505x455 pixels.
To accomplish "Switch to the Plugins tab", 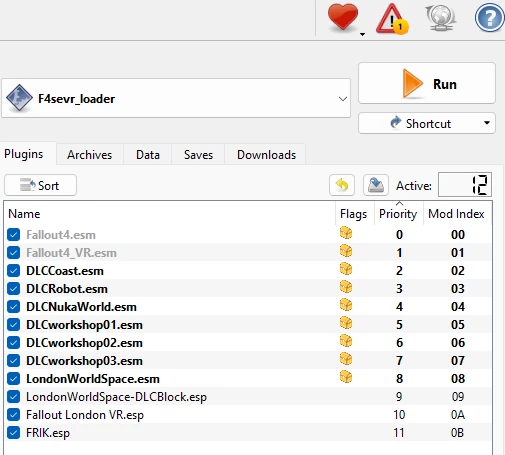I will [x=24, y=154].
